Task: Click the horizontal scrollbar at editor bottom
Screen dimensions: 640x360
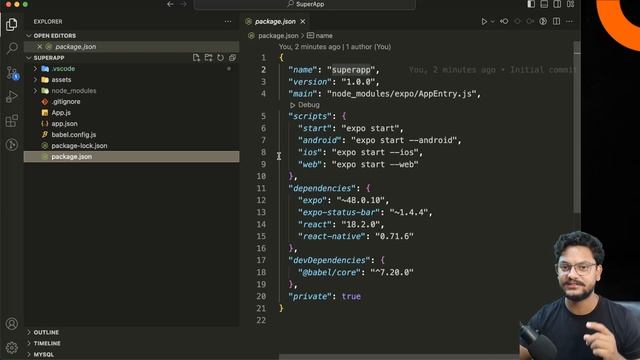Action: coord(399,357)
